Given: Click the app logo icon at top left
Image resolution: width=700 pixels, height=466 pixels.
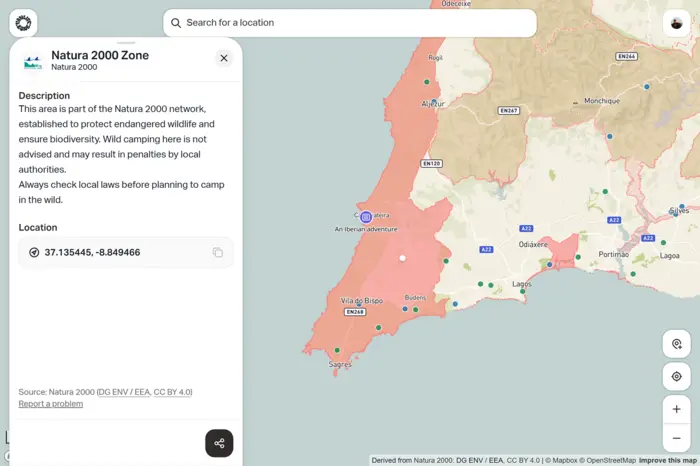Looking at the screenshot, I should (x=23, y=23).
